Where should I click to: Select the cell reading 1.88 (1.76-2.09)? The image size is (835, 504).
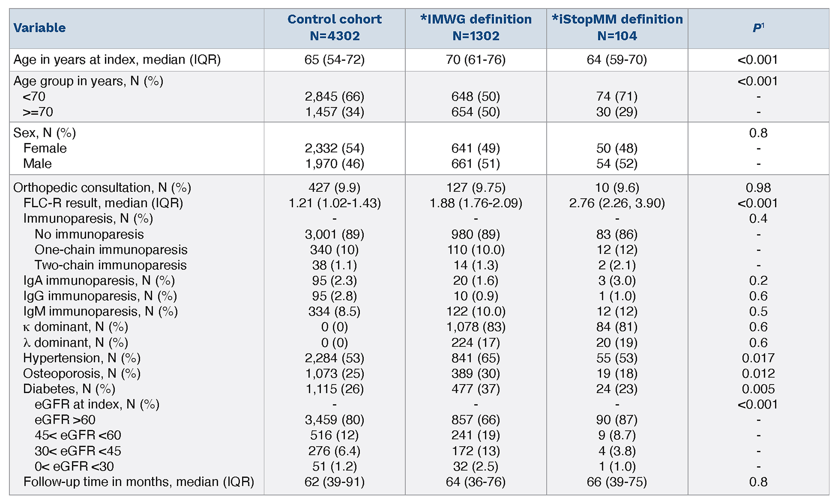(476, 203)
